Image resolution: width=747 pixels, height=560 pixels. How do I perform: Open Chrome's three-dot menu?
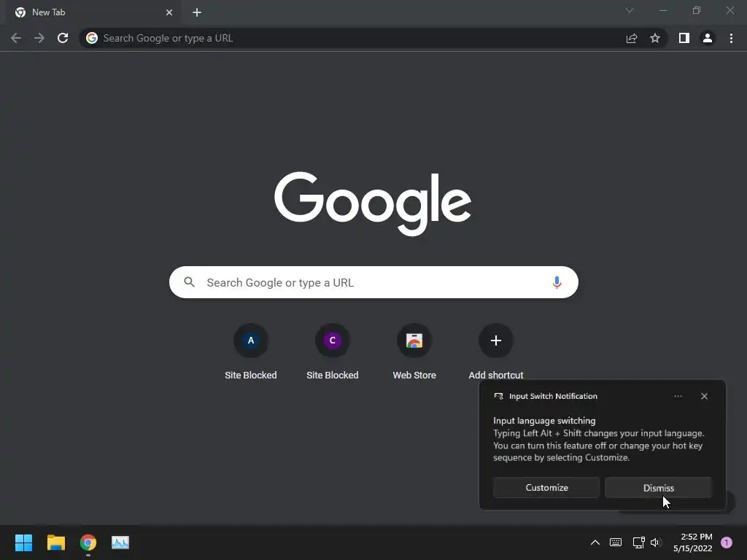(x=731, y=38)
